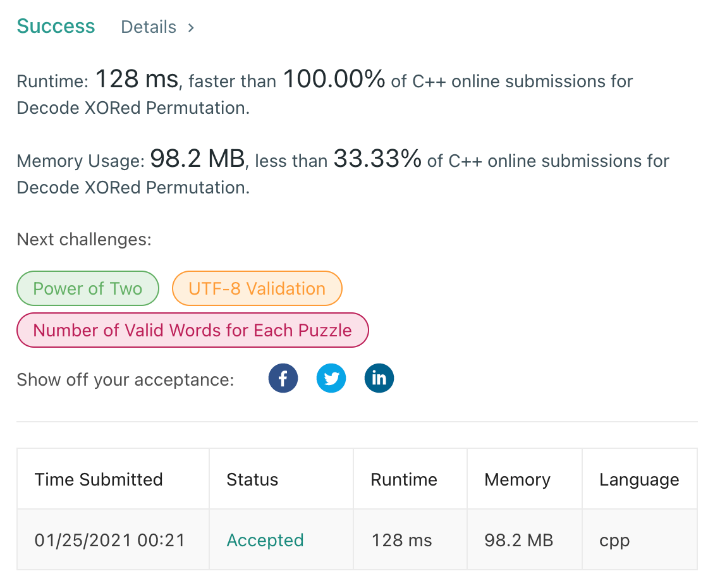Click the 98.2 MB table cell
Screen dimensions: 708x588
pyautogui.click(x=518, y=541)
